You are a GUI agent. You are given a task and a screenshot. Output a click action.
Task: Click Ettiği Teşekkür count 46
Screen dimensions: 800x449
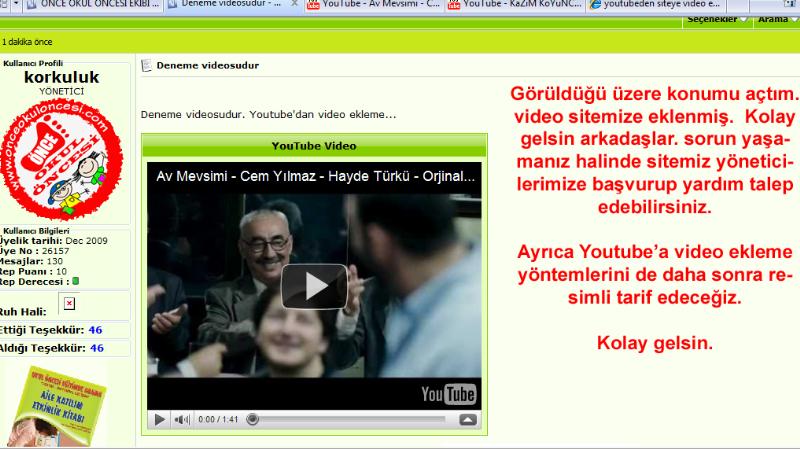click(95, 330)
